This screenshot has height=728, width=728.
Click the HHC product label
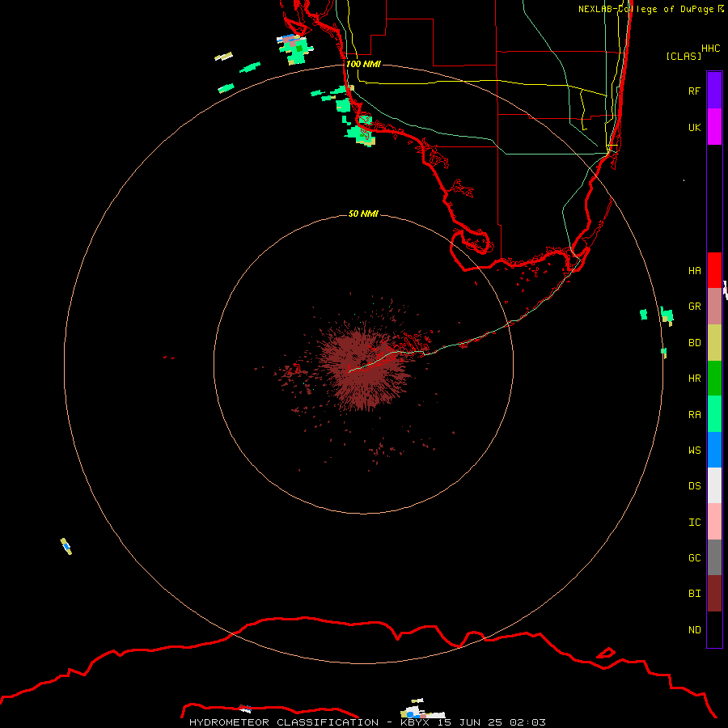710,49
